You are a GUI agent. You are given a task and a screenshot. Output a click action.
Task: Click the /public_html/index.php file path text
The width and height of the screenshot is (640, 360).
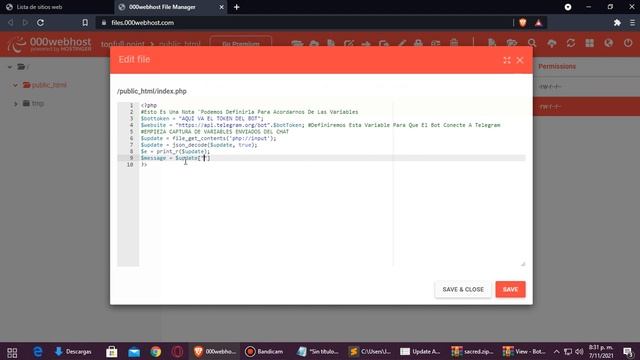[x=152, y=91]
